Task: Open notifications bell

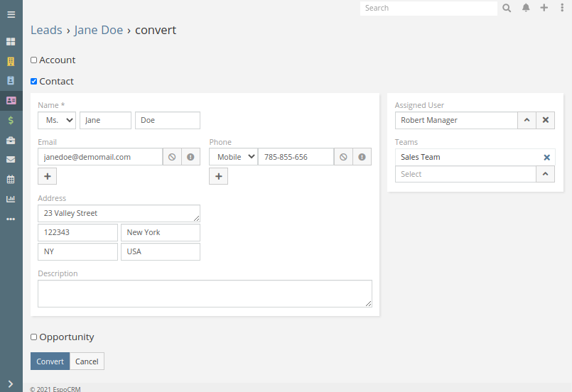Action: tap(526, 8)
